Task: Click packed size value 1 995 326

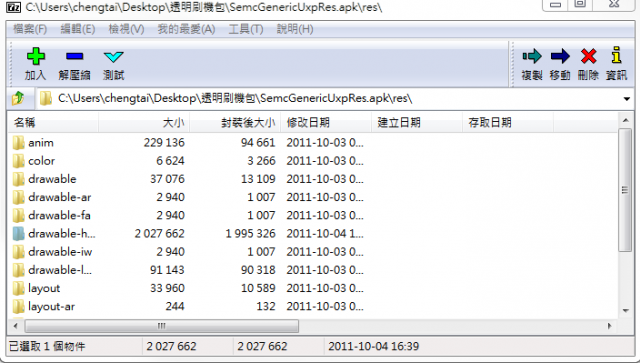Action: [251, 234]
